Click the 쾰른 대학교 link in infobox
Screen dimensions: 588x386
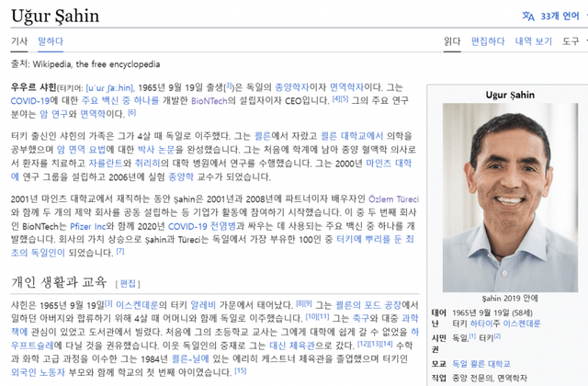(x=503, y=364)
